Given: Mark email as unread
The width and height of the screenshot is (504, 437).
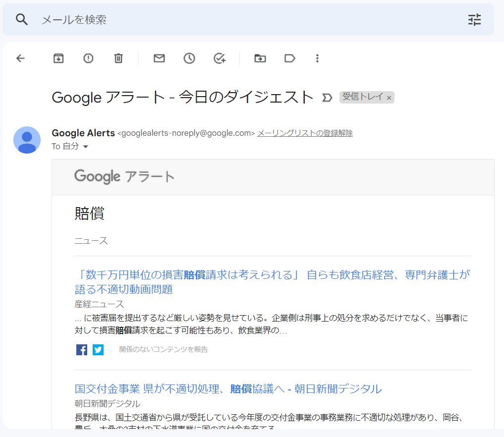Looking at the screenshot, I should (x=159, y=58).
